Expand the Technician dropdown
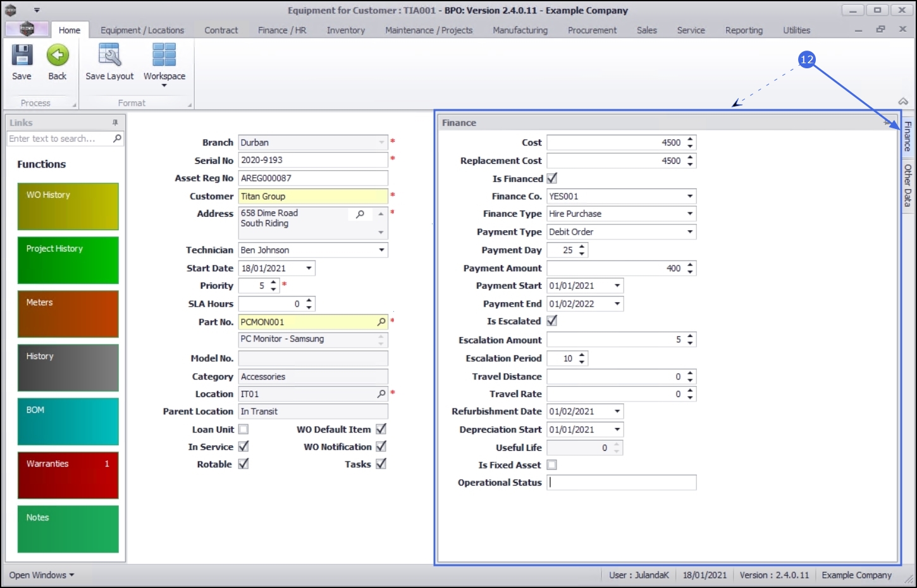 pyautogui.click(x=381, y=250)
